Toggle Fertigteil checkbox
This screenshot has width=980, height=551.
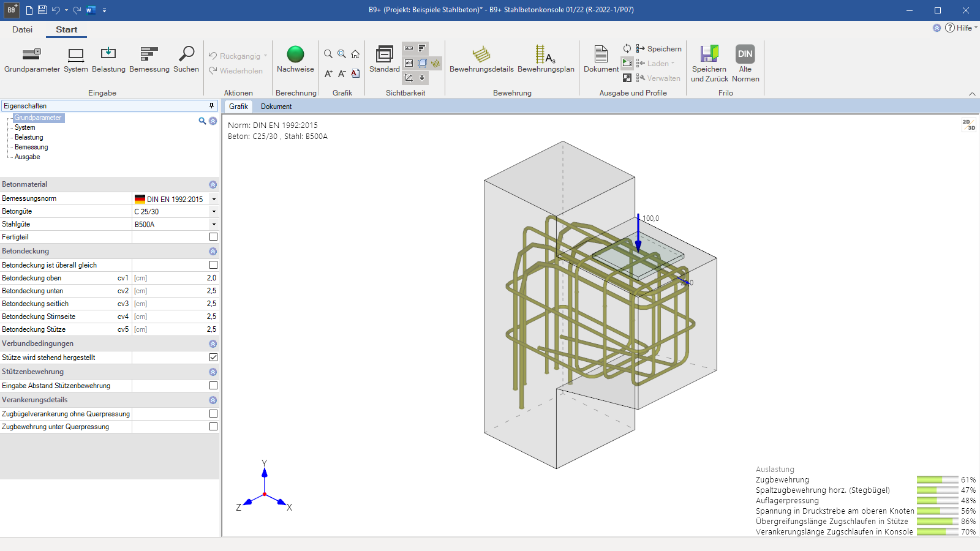[213, 237]
